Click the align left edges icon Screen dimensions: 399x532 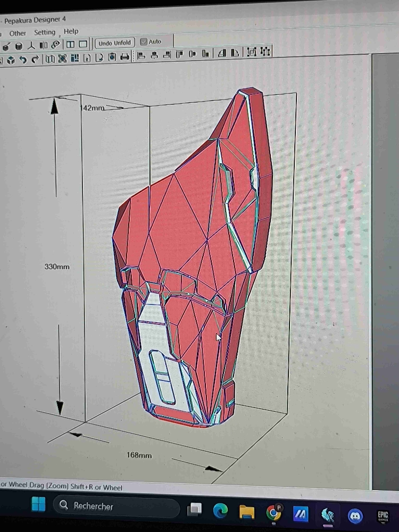point(142,55)
